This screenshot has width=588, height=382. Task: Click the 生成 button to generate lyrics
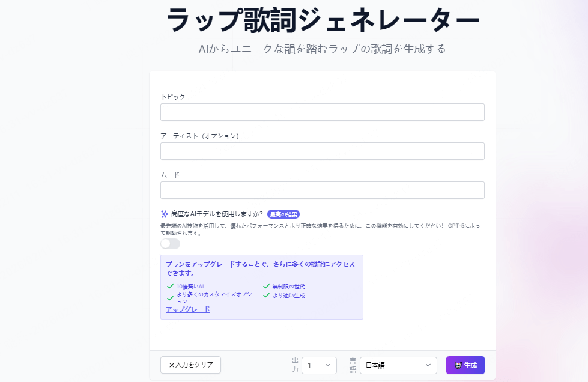pos(465,365)
